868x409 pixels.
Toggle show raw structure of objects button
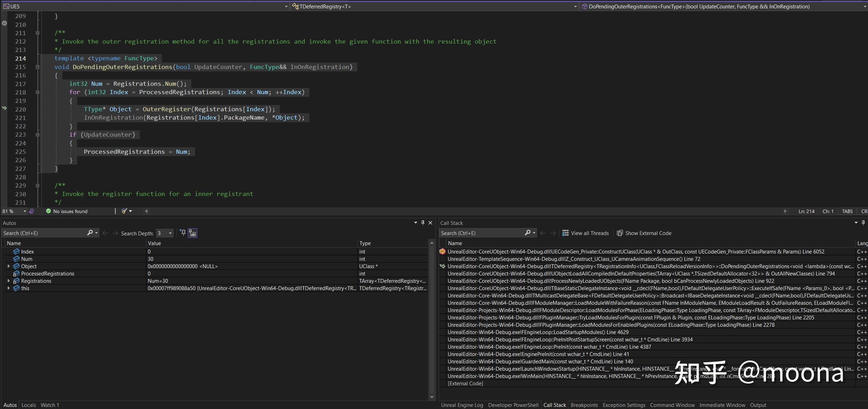pos(193,233)
